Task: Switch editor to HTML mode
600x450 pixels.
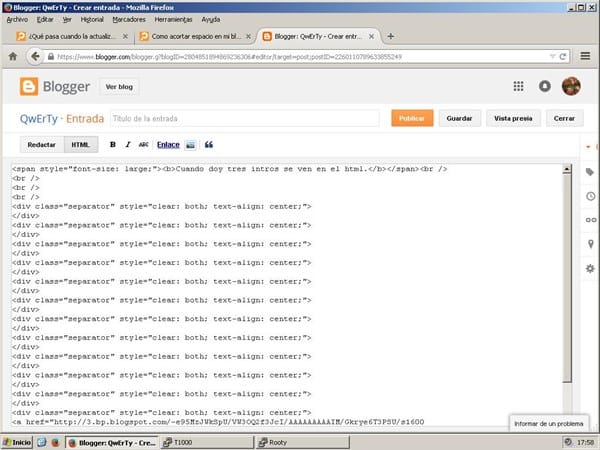Action: point(80,144)
